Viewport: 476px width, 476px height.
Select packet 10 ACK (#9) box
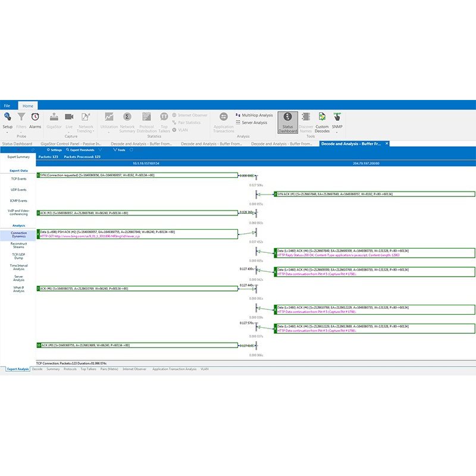[137, 345]
